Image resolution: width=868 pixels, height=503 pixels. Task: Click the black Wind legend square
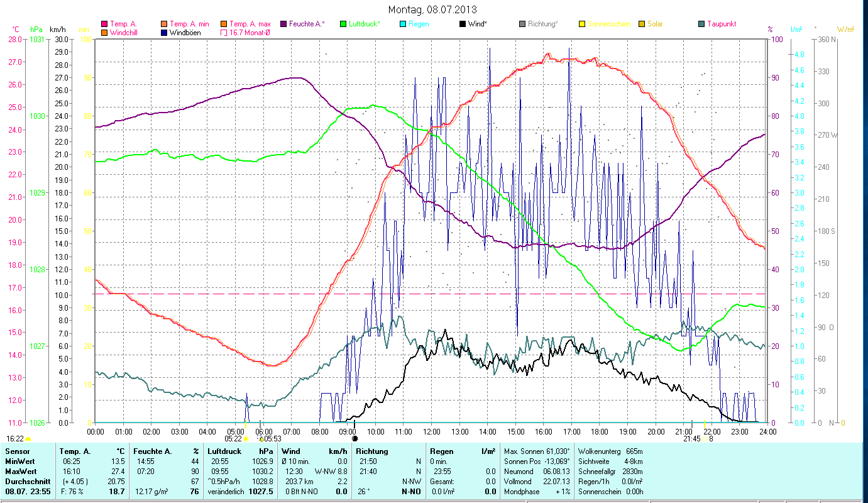[463, 24]
